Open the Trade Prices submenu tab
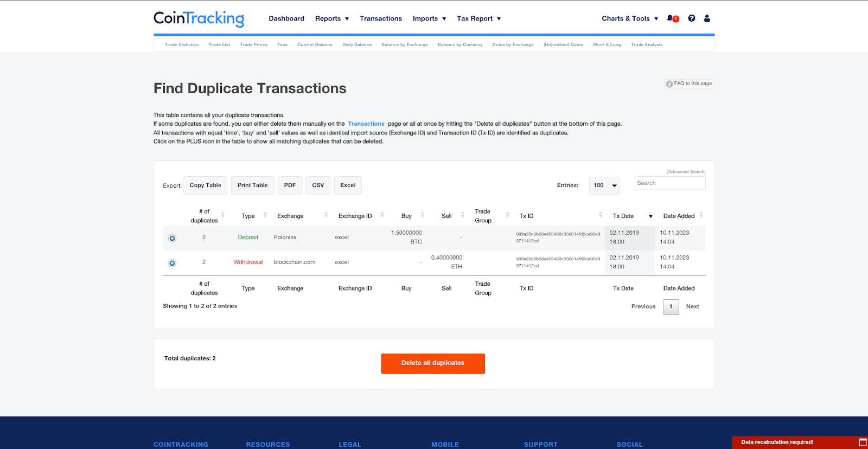Image resolution: width=868 pixels, height=449 pixels. tap(253, 45)
